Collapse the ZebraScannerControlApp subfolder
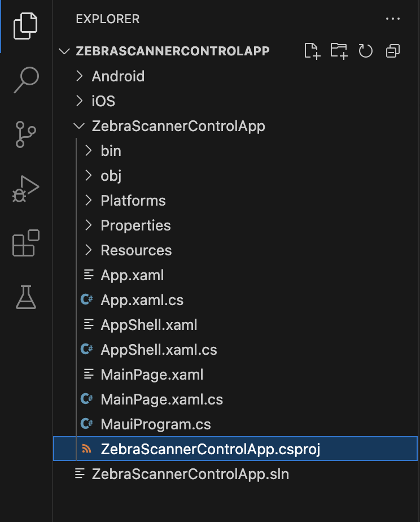 [178, 126]
